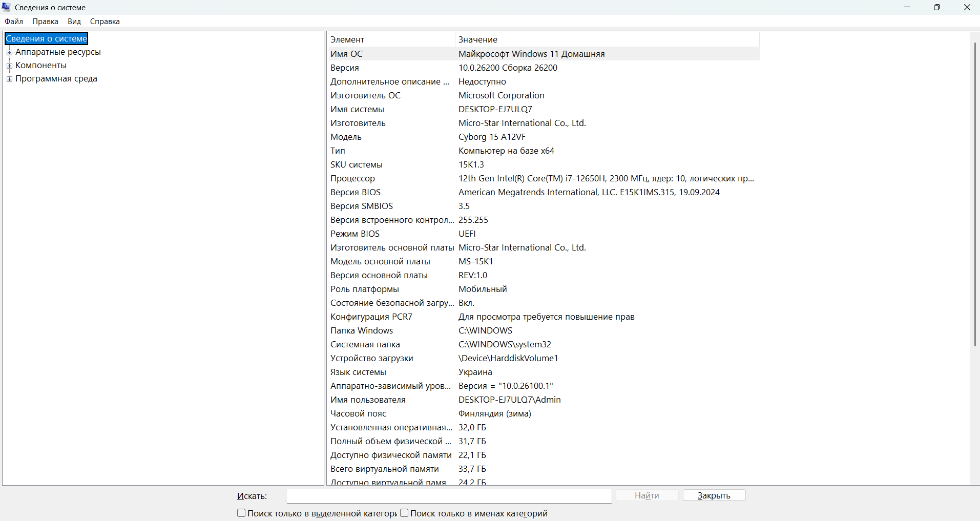980x521 pixels.
Task: Click the Версия SMBIOS row label
Action: click(x=362, y=206)
